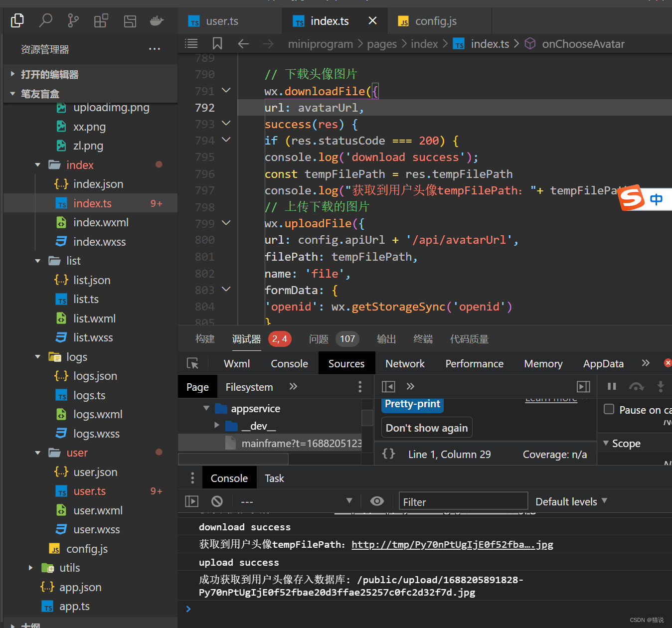Switch to the Network tab
Screen dimensions: 672x628
404,364
